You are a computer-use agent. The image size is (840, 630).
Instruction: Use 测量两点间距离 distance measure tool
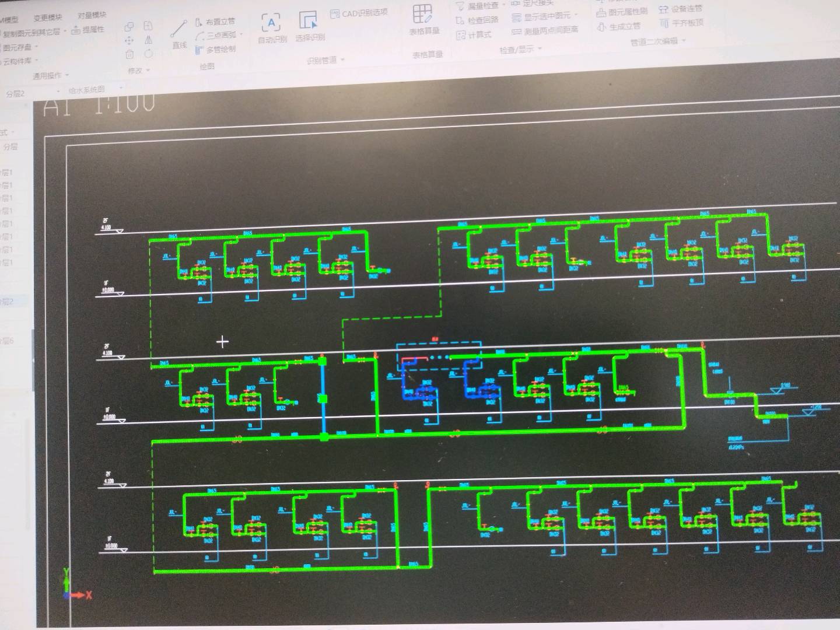pos(545,30)
